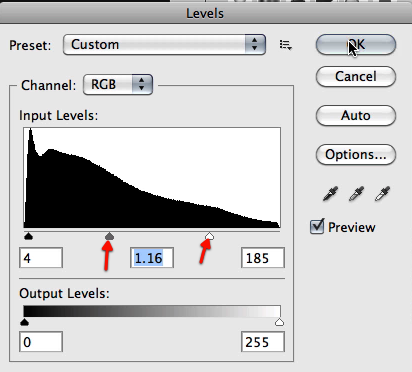
Task: Click the gamma field showing 1.16
Action: (152, 258)
